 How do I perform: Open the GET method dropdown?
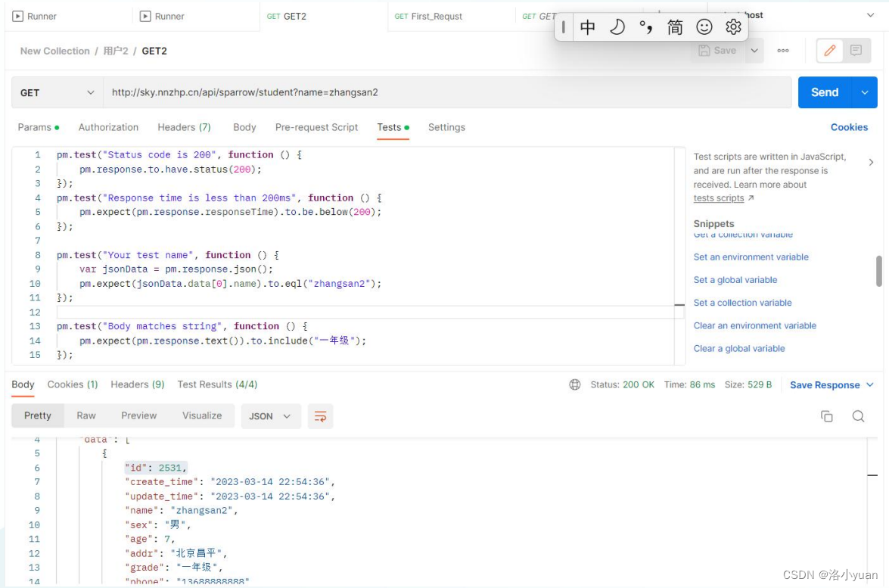click(58, 92)
